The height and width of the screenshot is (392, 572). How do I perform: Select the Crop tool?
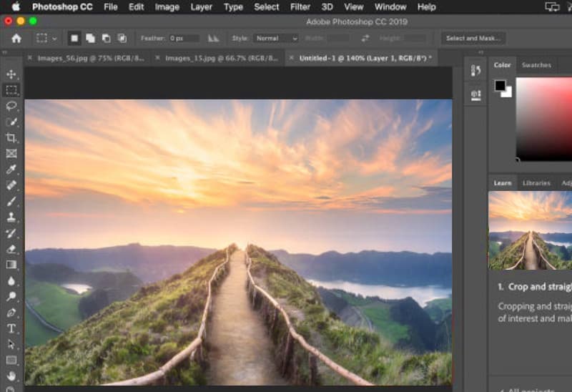[x=11, y=137]
